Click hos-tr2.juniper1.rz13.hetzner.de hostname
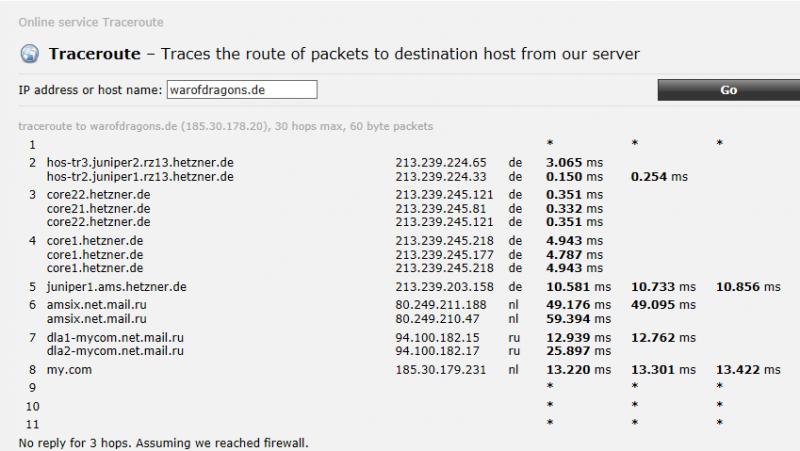The image size is (800, 451). click(140, 177)
